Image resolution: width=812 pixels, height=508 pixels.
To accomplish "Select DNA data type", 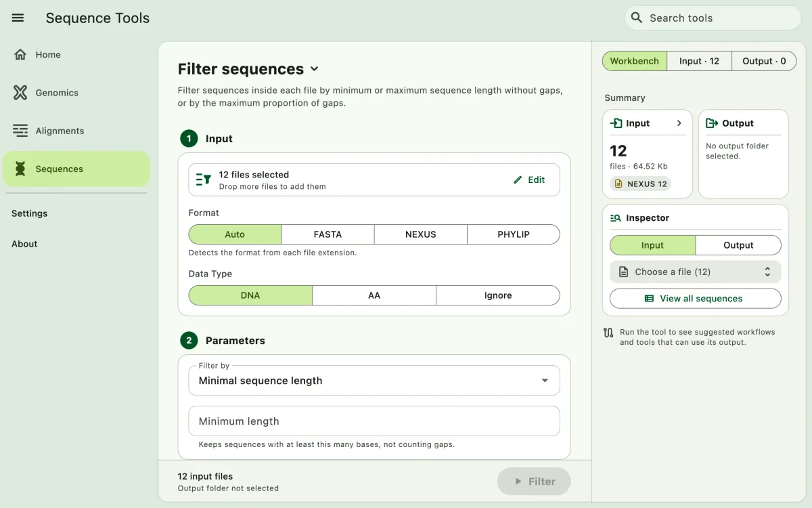I will point(250,295).
